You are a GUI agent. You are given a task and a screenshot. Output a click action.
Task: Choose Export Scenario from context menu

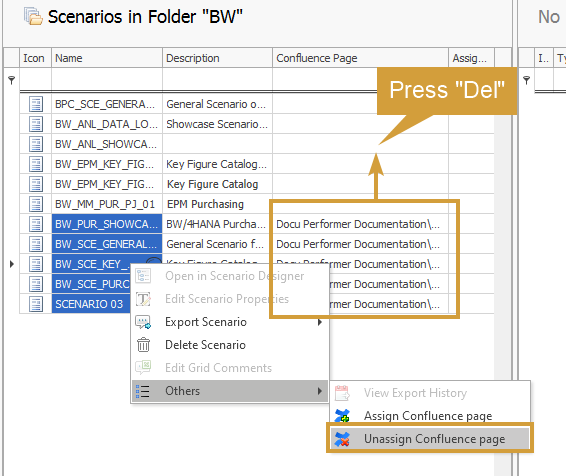[x=230, y=322]
